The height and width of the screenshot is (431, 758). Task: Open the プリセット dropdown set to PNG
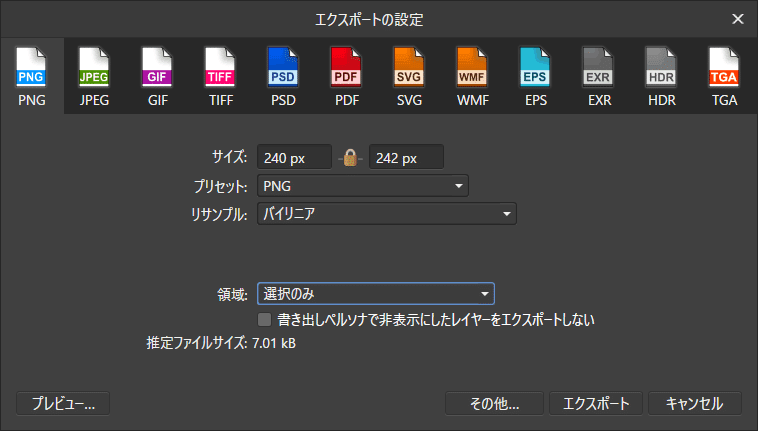click(363, 186)
